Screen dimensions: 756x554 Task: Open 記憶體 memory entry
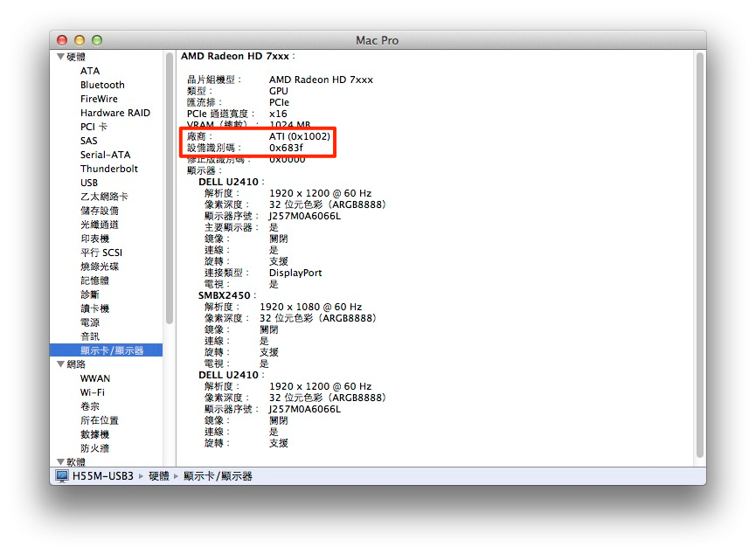[x=94, y=280]
